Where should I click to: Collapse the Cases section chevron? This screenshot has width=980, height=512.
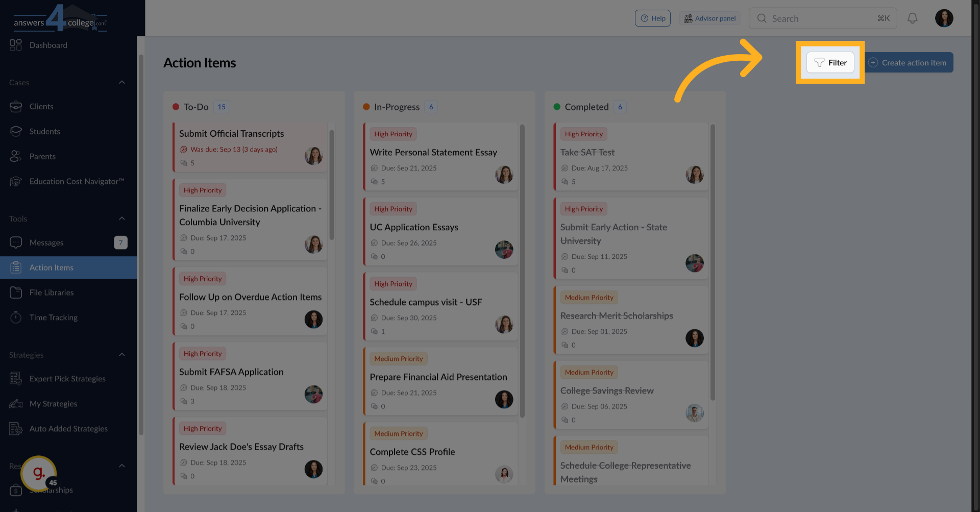pyautogui.click(x=122, y=83)
